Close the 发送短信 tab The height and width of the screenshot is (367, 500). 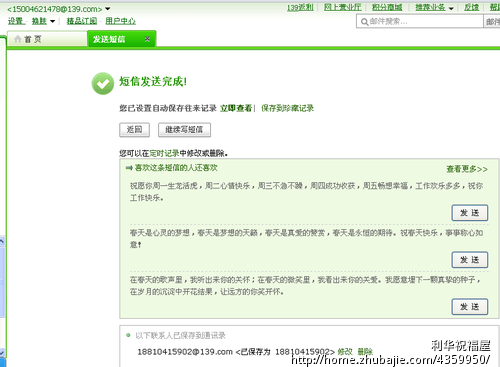pos(147,39)
